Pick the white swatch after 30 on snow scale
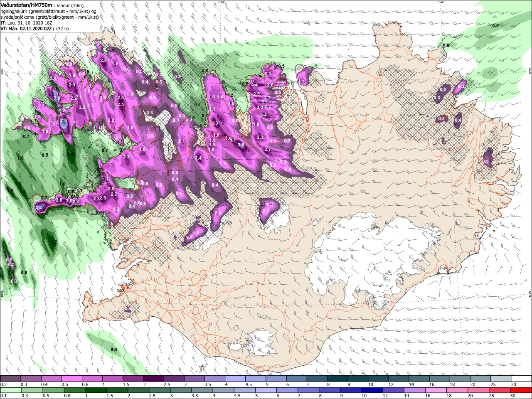532x399 pixels. pyautogui.click(x=521, y=379)
